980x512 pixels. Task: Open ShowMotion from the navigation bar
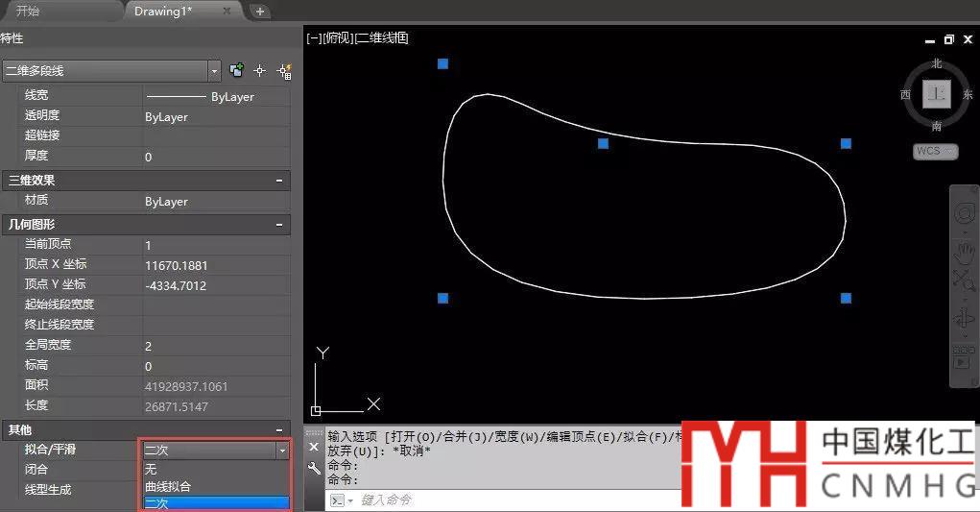[x=963, y=361]
